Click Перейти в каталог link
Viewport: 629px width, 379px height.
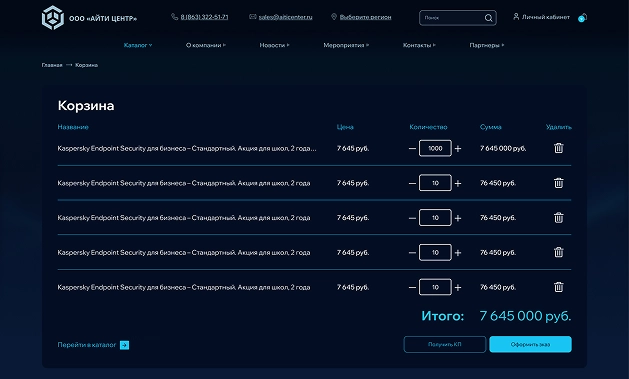click(87, 345)
